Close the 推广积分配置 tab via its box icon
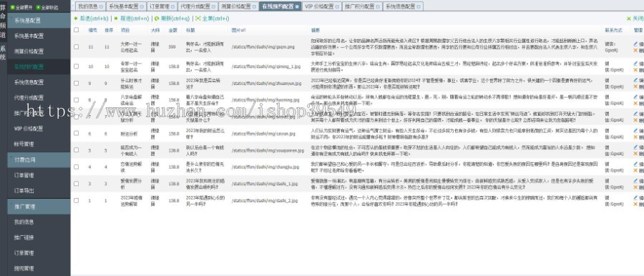 377,6
